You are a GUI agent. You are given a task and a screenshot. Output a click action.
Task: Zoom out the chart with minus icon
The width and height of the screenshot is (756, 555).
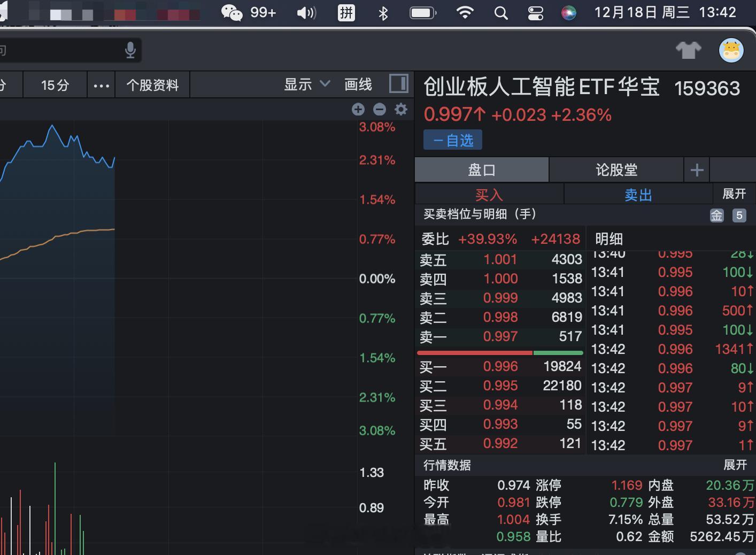(x=380, y=110)
